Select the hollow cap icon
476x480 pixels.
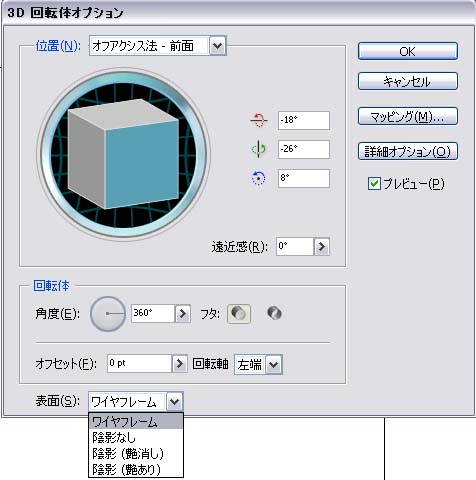click(x=274, y=313)
